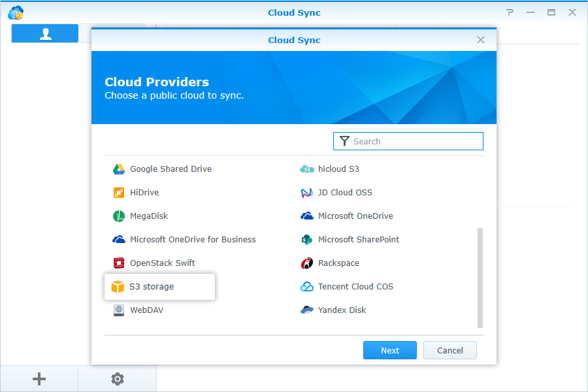Click the Next button
The width and height of the screenshot is (588, 392).
(x=390, y=350)
